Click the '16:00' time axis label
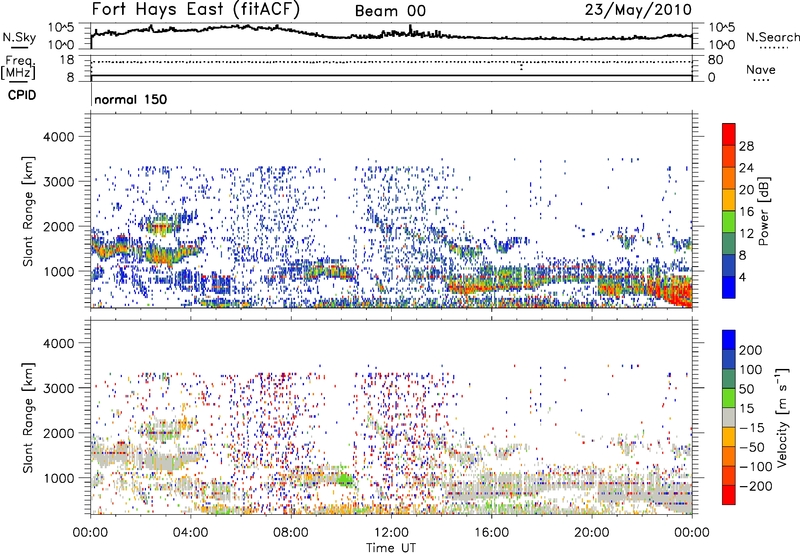The width and height of the screenshot is (800, 554). point(491,533)
